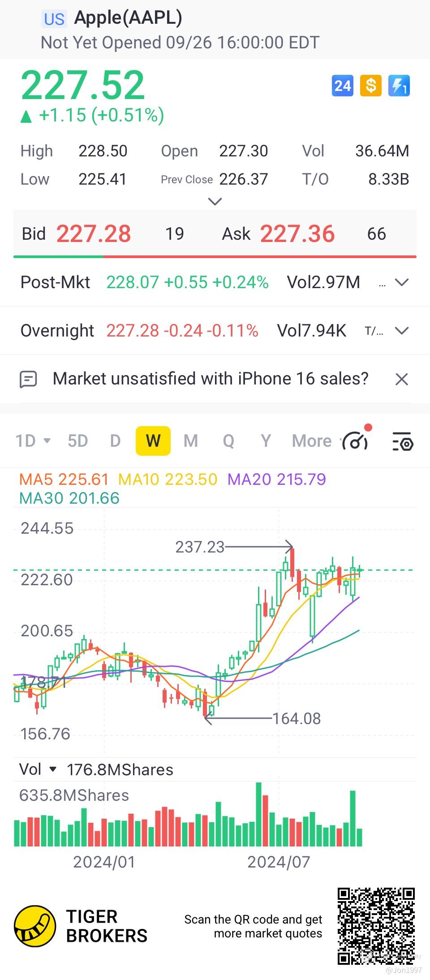Open the 1D timeframe dropdown
Image resolution: width=430 pixels, height=980 pixels.
[x=33, y=441]
